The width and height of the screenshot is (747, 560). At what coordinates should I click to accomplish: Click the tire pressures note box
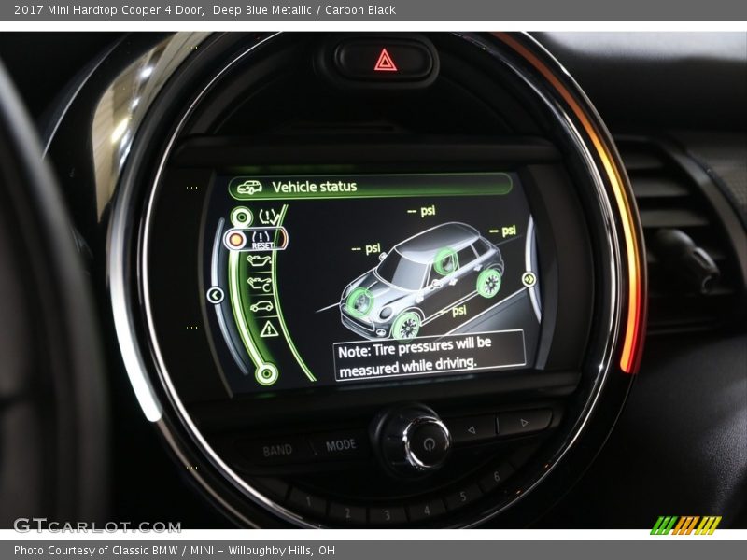(430, 355)
